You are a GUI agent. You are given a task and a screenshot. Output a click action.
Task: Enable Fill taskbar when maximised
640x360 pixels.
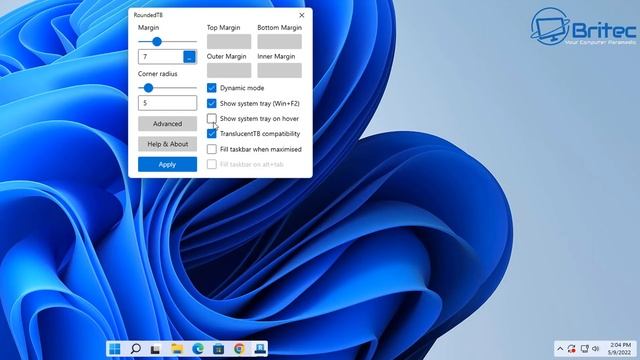(x=211, y=149)
